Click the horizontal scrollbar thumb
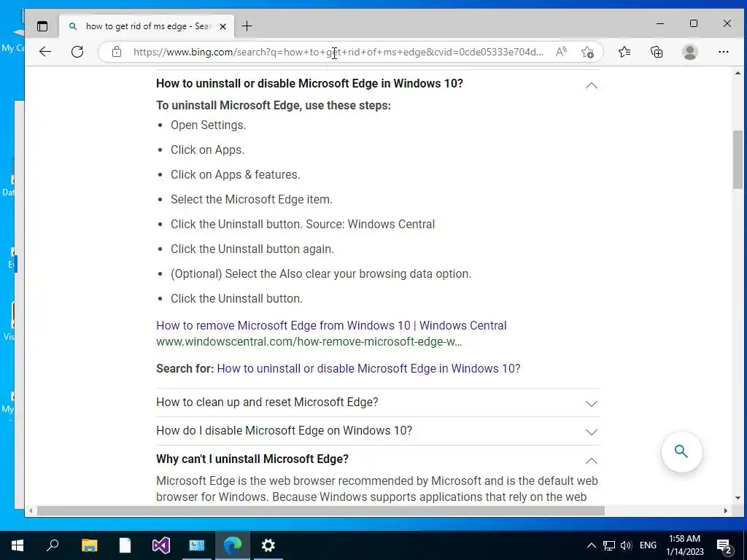Screen dimensions: 747x560 321,510
